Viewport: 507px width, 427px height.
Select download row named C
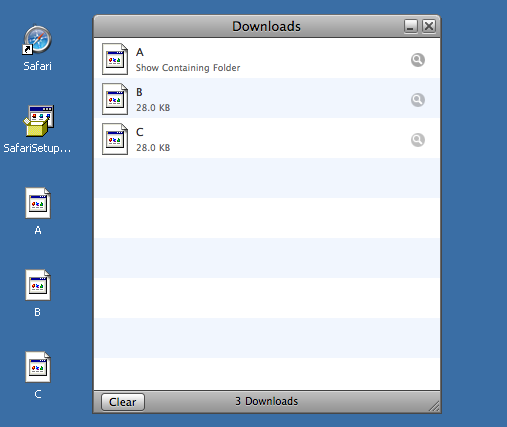coord(267,138)
